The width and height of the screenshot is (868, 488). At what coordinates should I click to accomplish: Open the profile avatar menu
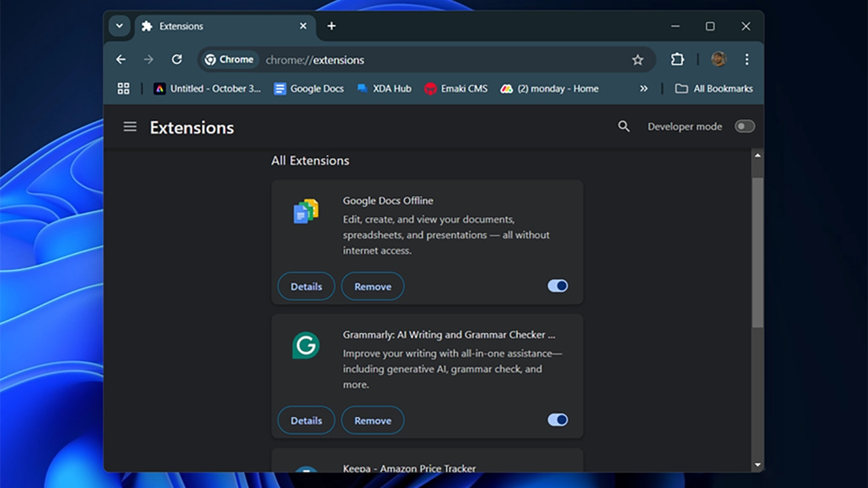(x=719, y=60)
